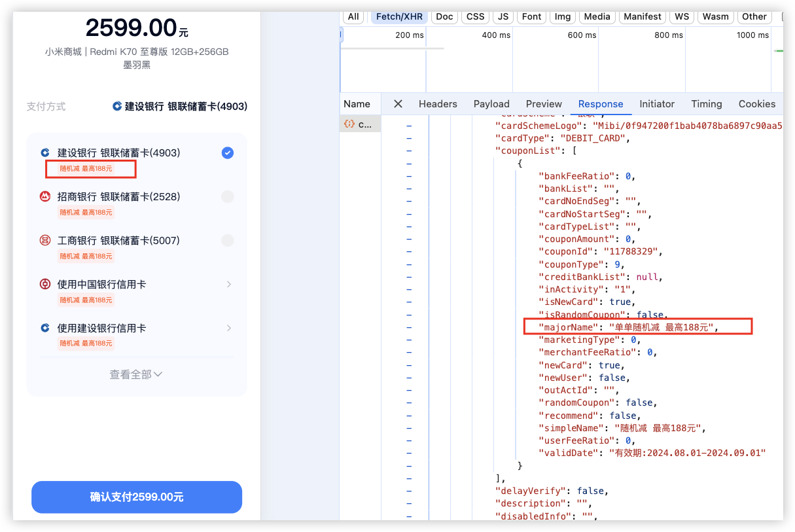
Task: Click the 使用建设银行信用卡 label
Action: [101, 328]
